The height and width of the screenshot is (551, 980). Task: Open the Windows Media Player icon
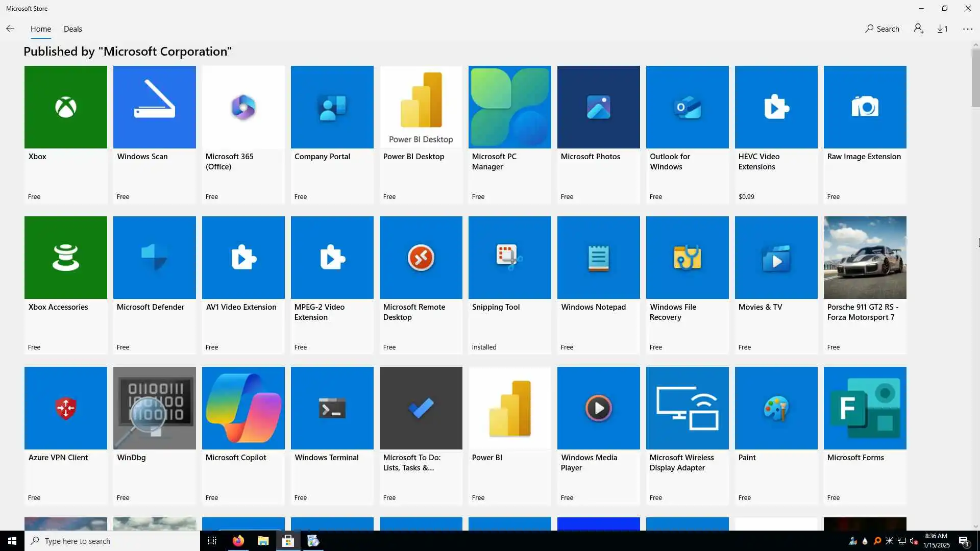(598, 408)
